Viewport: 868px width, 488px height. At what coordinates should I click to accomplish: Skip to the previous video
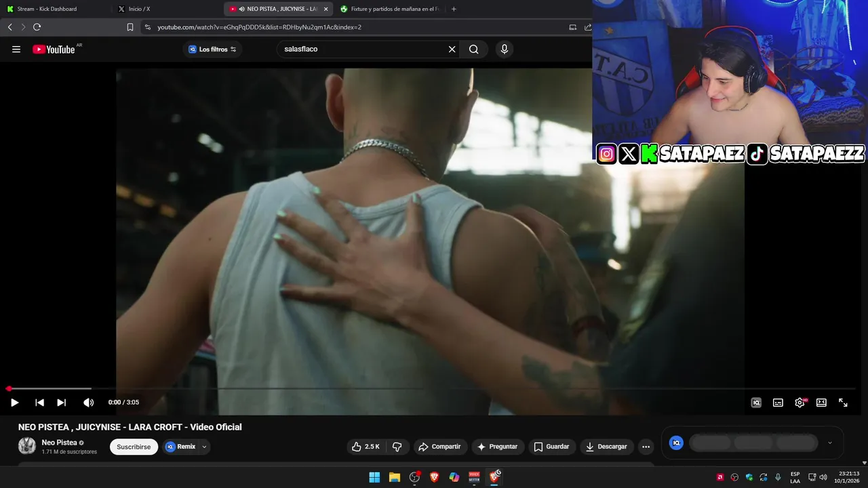click(39, 403)
